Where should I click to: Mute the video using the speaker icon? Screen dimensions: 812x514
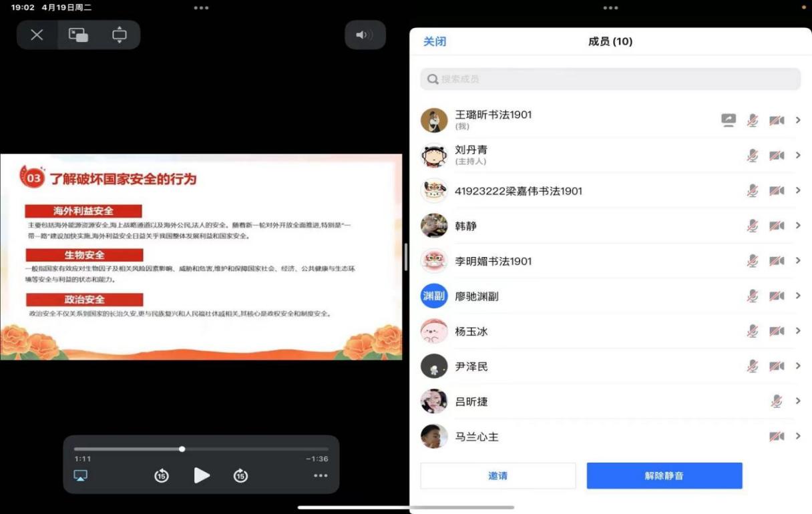(365, 35)
